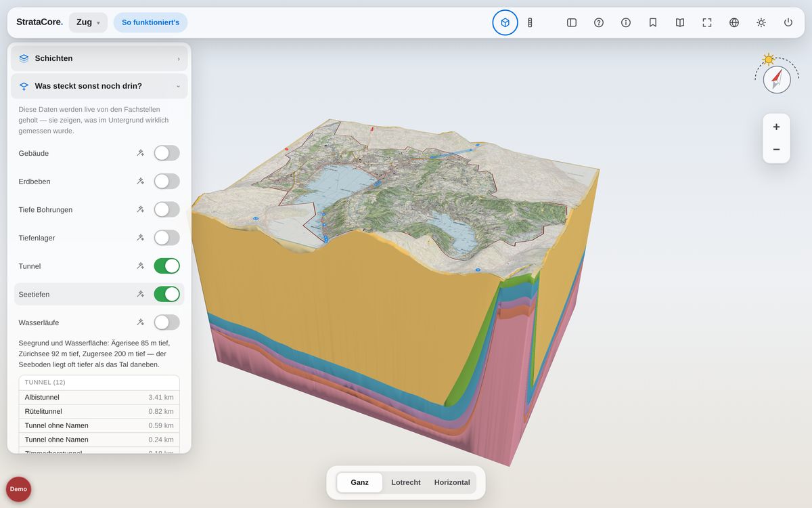Viewport: 812px width, 508px height.
Task: Zoom in with the plus button
Action: tap(776, 127)
